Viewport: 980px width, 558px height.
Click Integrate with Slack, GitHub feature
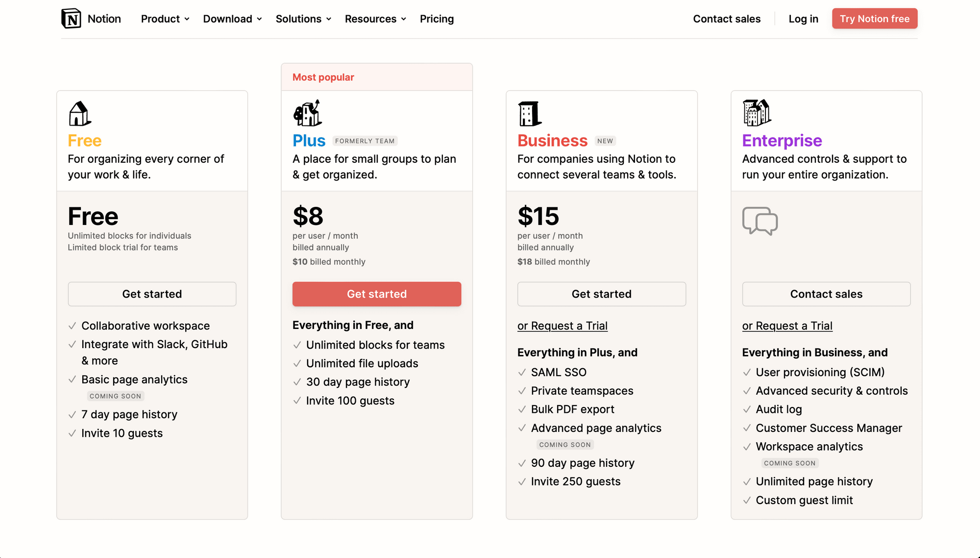(154, 353)
